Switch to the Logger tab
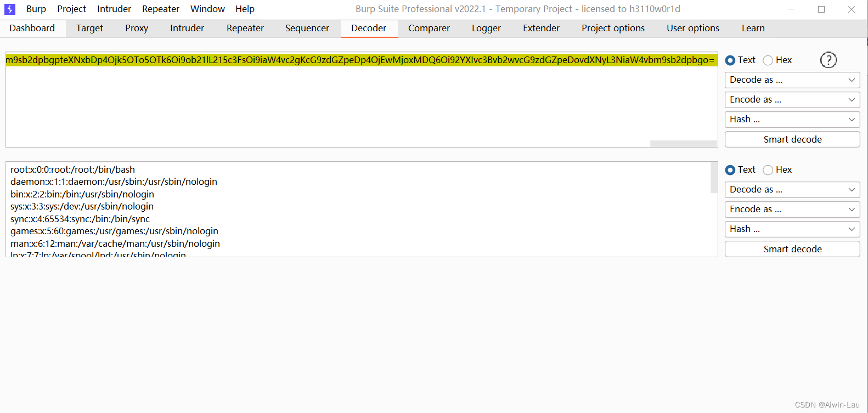 (486, 29)
